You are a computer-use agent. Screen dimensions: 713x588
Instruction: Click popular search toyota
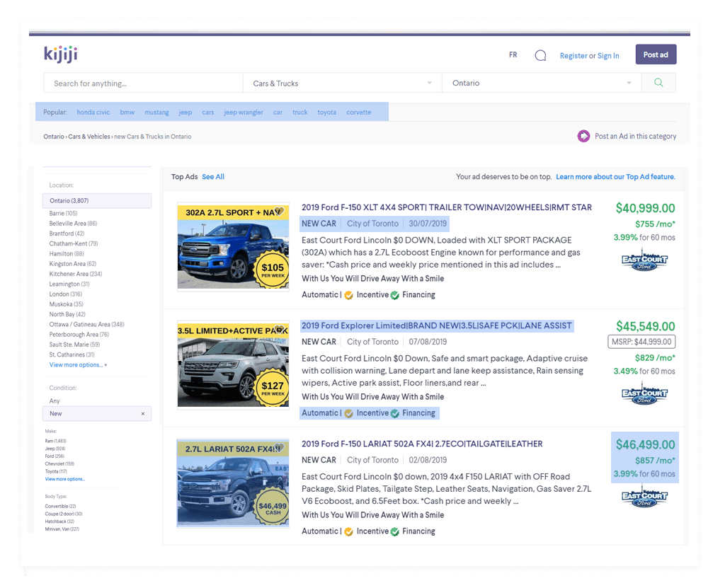(326, 113)
